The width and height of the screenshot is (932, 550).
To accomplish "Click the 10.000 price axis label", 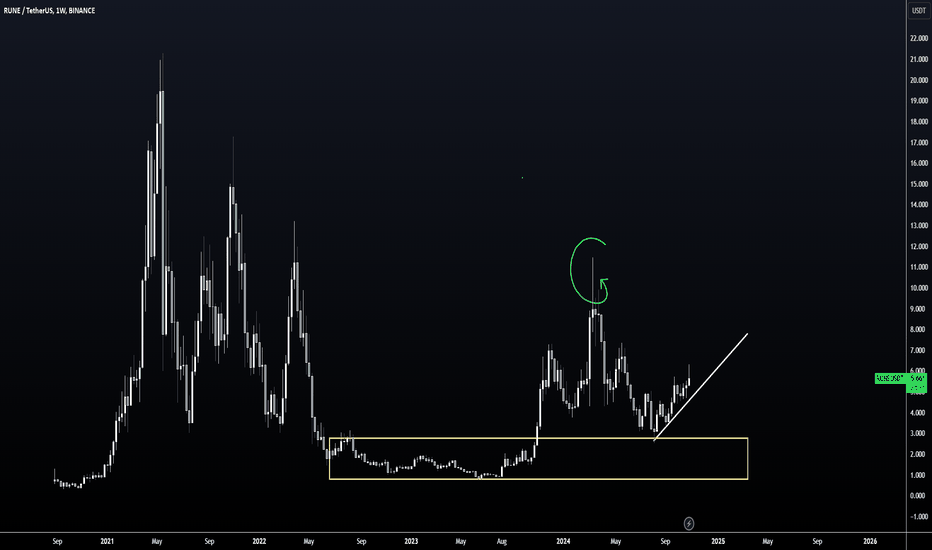I will point(919,288).
